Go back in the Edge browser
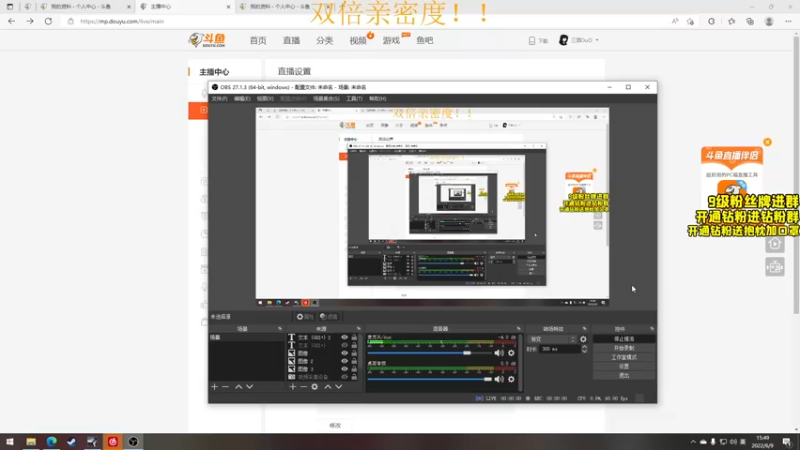Screen dimensions: 800x450 pos(12,21)
